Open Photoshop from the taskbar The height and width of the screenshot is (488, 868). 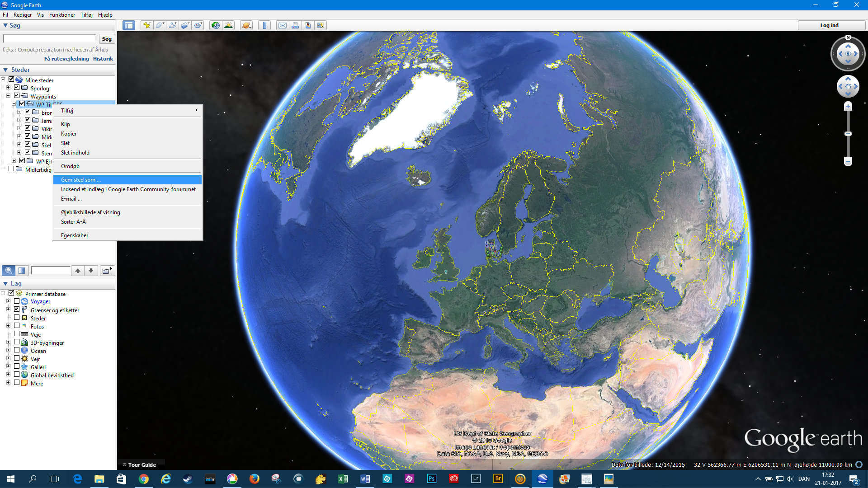[x=431, y=479]
